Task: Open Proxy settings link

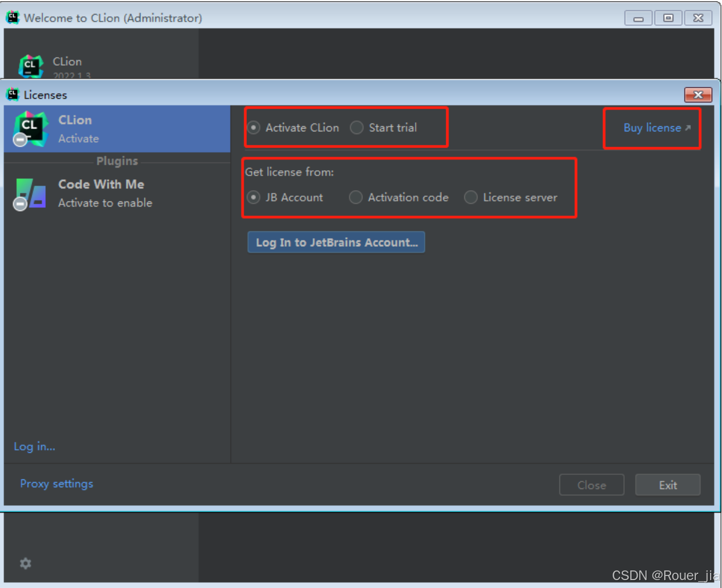Action: pyautogui.click(x=57, y=484)
